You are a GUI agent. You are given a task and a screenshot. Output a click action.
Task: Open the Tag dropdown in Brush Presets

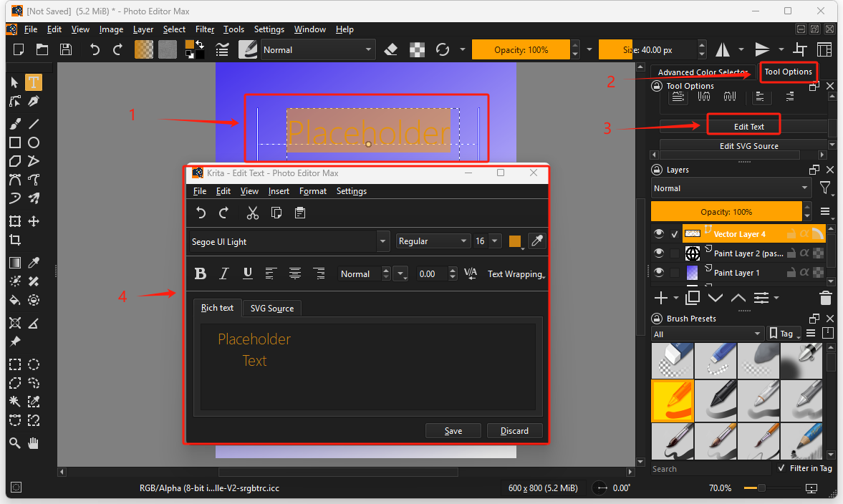(784, 334)
